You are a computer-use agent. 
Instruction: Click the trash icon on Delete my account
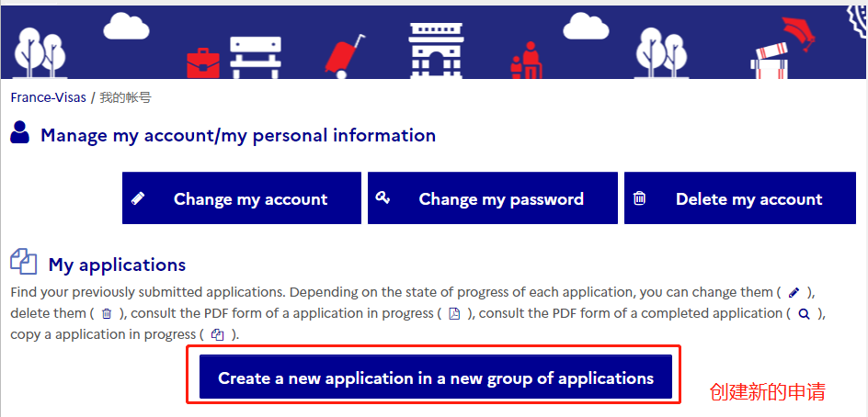click(x=639, y=198)
